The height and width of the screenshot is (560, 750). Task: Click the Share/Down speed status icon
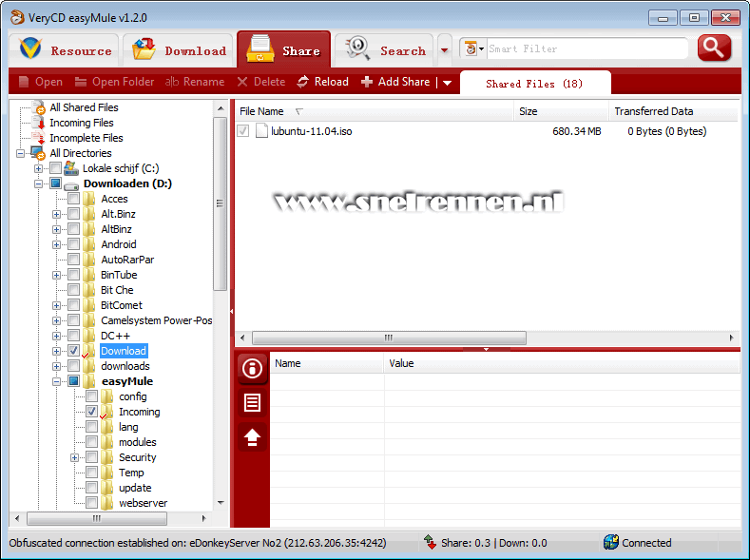click(x=430, y=542)
